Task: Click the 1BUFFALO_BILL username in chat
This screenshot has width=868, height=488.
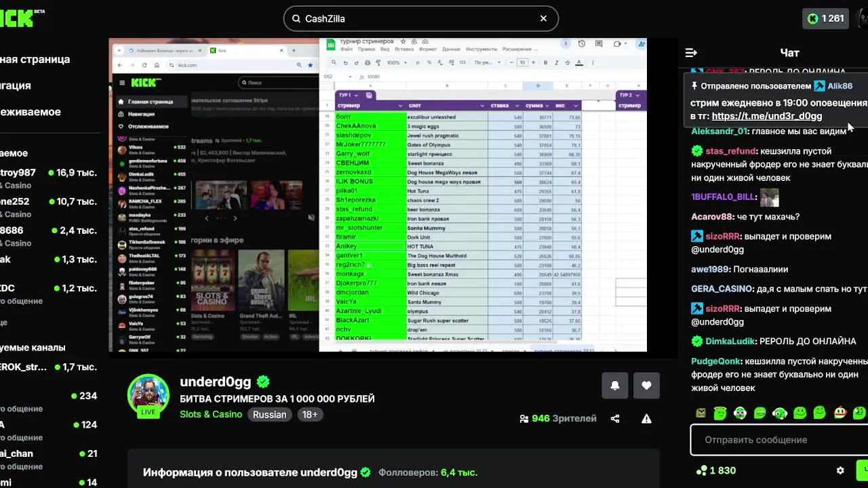Action: coord(724,197)
